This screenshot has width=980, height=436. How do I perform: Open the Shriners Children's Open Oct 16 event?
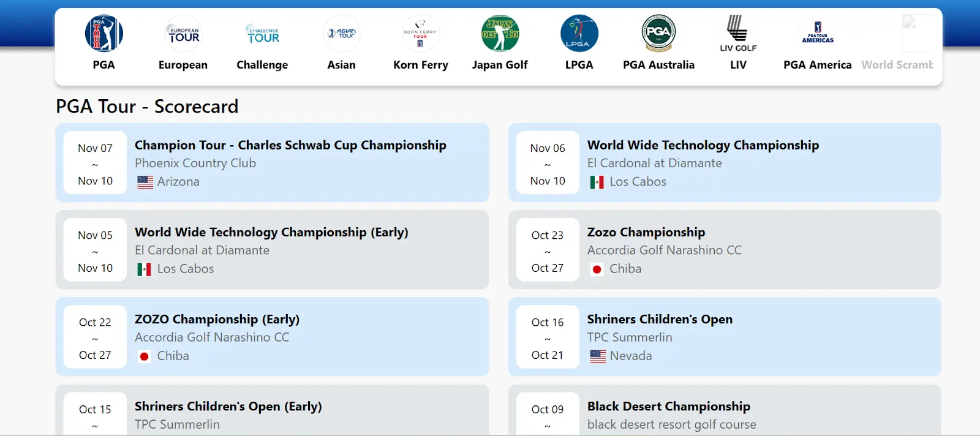[x=660, y=319]
